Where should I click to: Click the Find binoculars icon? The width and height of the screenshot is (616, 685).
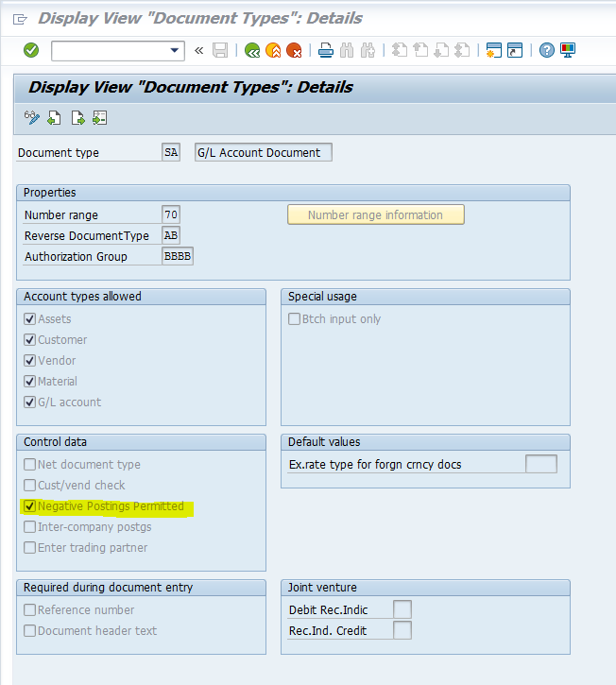(x=347, y=51)
